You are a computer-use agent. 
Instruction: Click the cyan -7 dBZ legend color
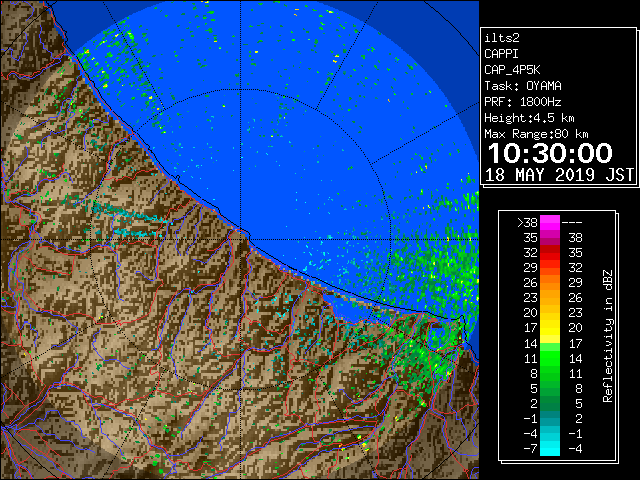click(x=550, y=448)
